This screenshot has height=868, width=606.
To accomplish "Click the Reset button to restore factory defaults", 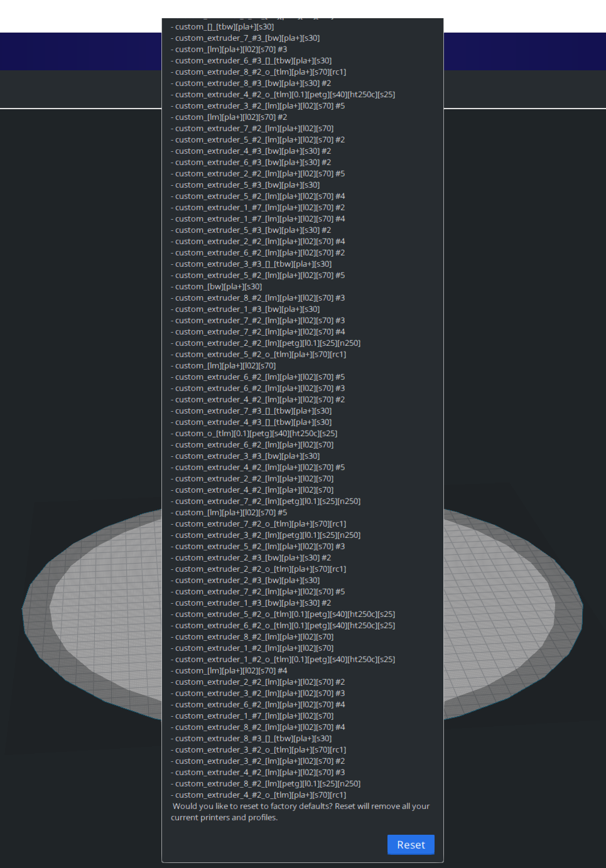I will click(411, 845).
